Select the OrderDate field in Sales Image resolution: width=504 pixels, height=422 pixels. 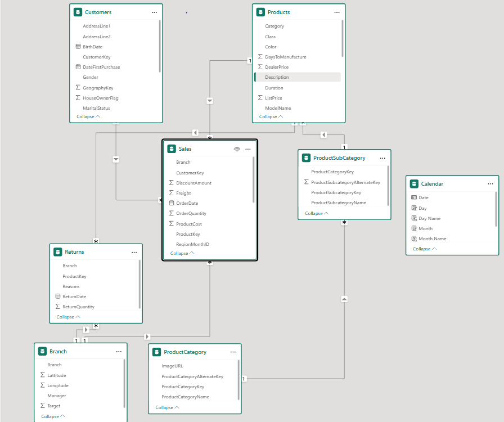tap(187, 203)
